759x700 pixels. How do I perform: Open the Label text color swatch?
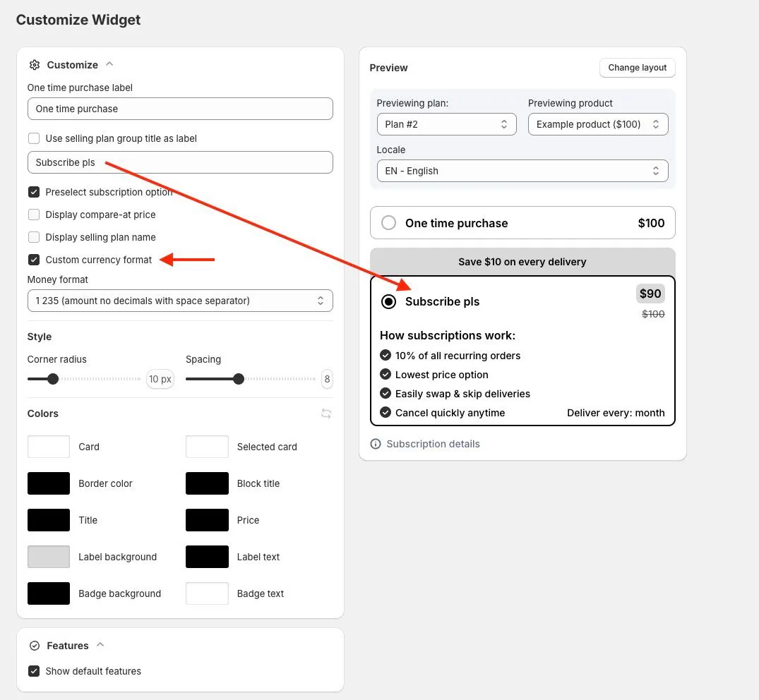point(207,557)
